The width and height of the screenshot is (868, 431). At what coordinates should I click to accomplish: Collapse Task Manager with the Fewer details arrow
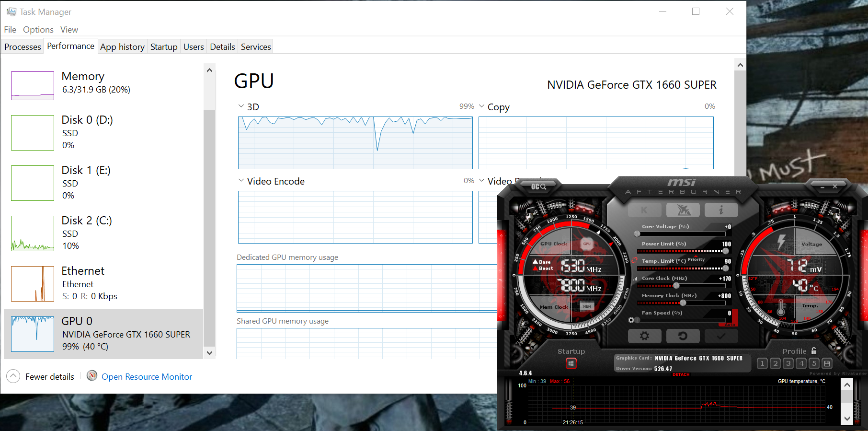click(x=13, y=376)
